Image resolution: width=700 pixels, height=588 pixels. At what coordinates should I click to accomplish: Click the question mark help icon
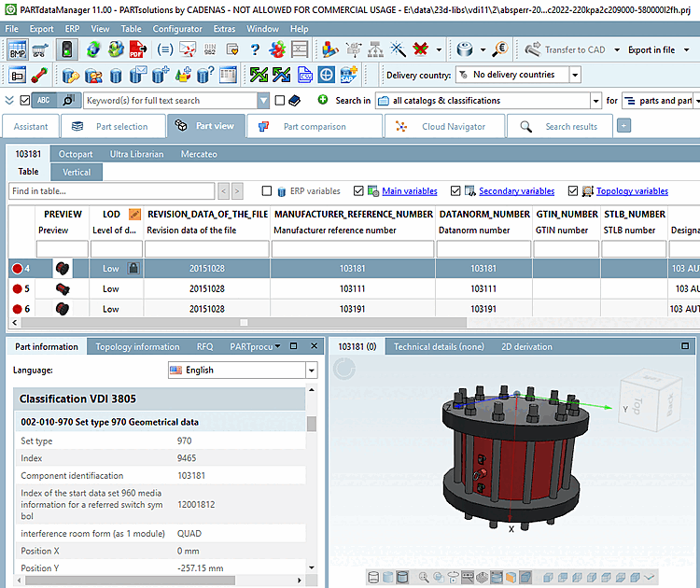coord(255,49)
